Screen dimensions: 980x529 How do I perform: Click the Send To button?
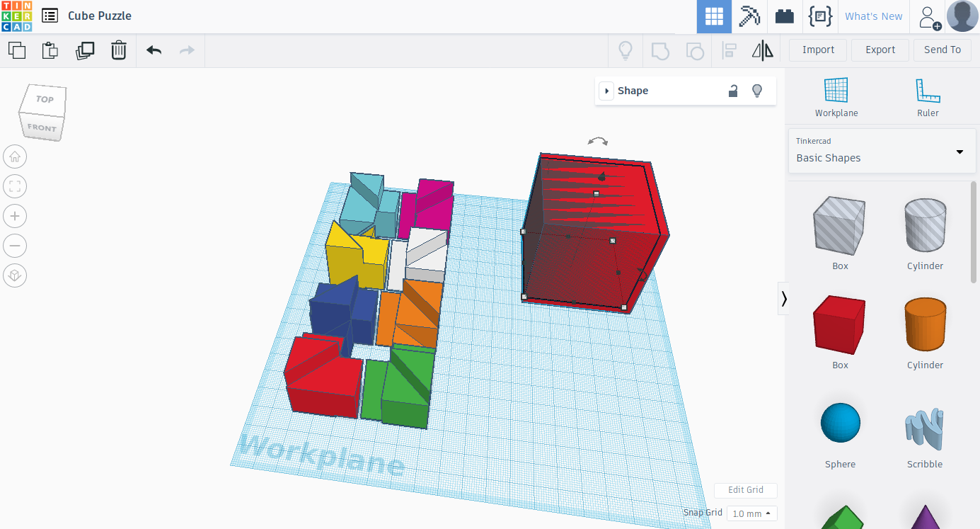click(942, 50)
